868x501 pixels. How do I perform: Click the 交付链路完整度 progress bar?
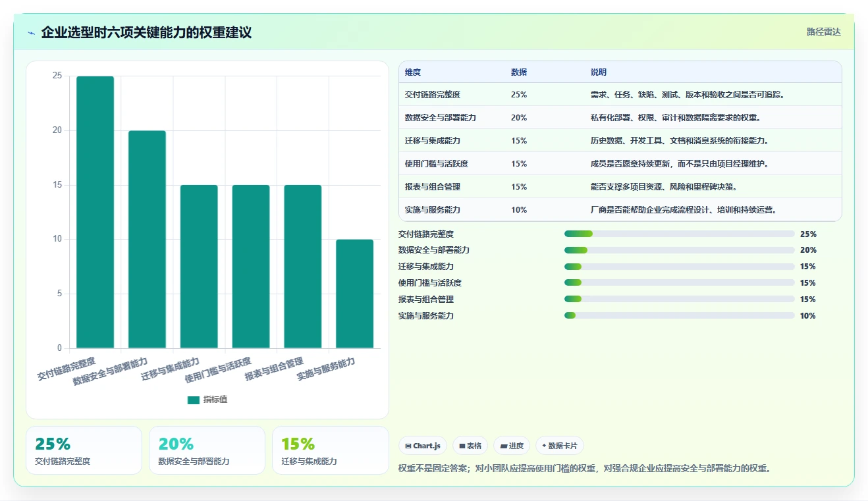click(x=679, y=234)
